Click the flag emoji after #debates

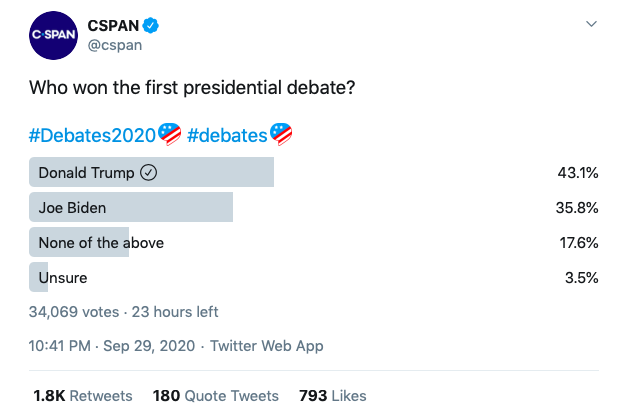click(x=281, y=134)
